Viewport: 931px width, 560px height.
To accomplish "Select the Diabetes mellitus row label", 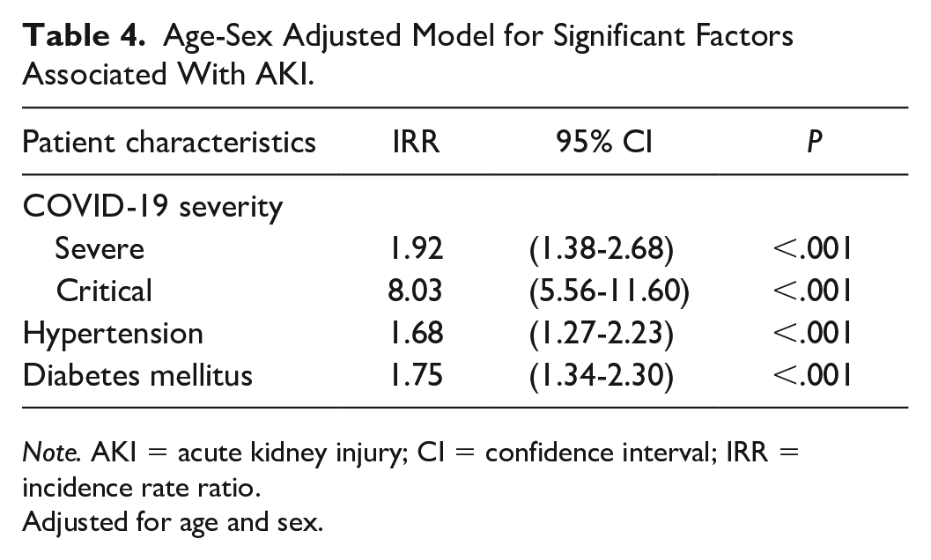I will (x=137, y=375).
